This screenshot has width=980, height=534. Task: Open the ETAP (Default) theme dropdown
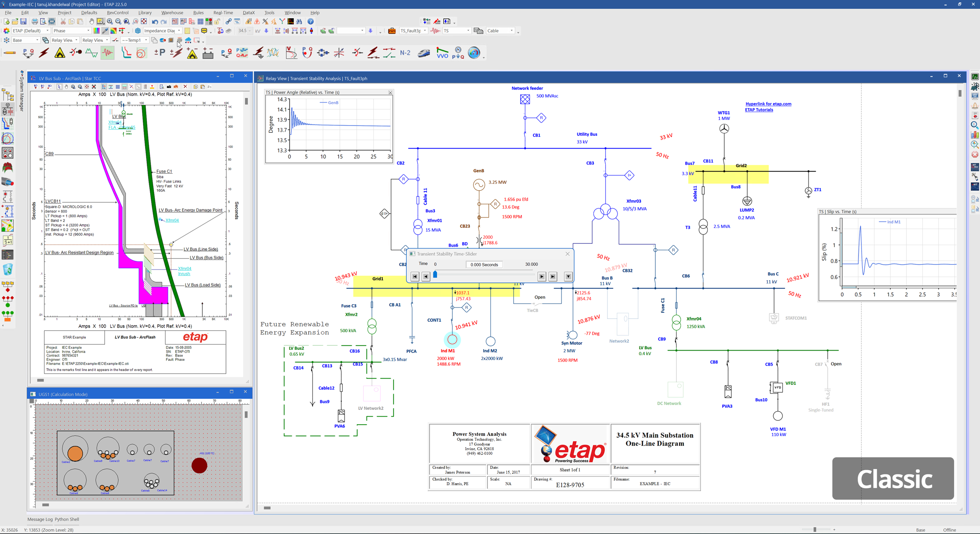point(47,31)
